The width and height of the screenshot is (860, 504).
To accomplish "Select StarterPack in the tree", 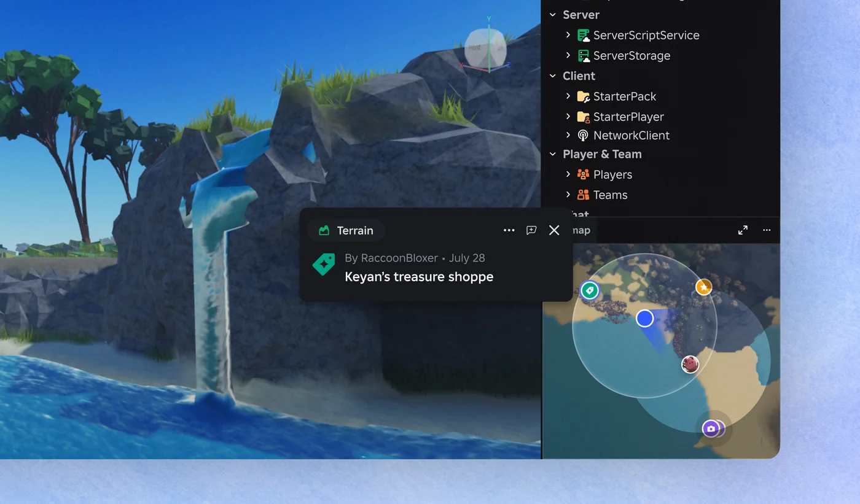I will (x=625, y=96).
